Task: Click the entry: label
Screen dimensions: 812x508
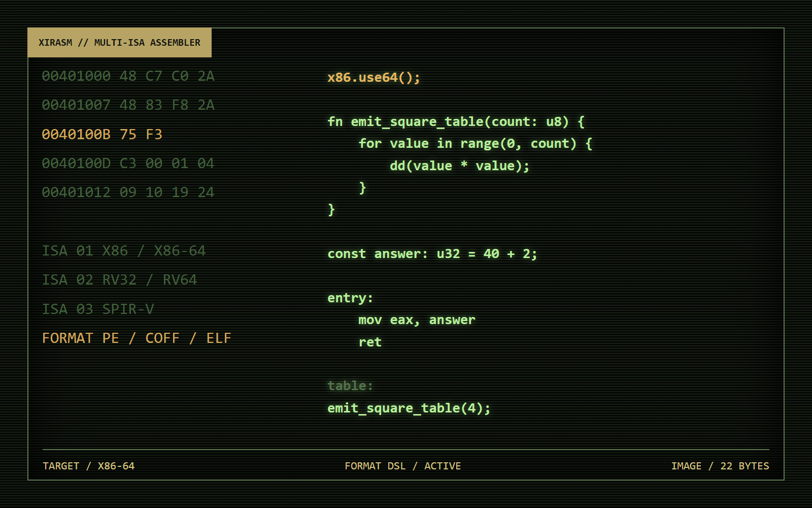Action: click(350, 298)
